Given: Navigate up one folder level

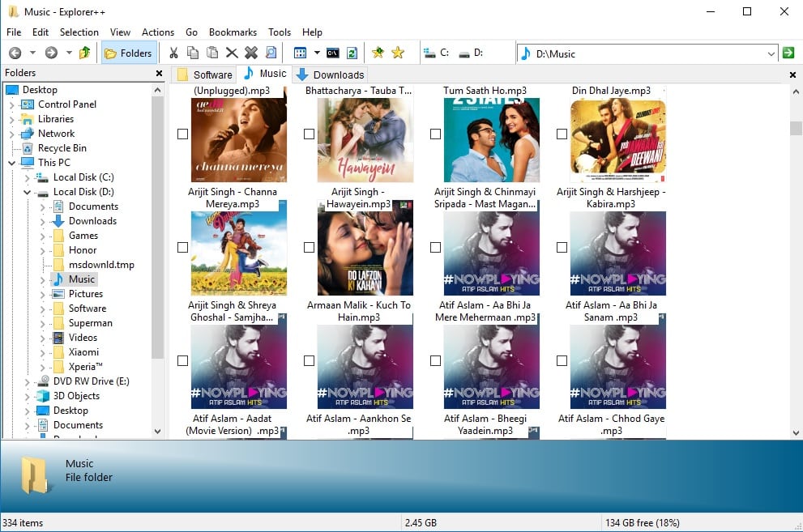Looking at the screenshot, I should 84,53.
